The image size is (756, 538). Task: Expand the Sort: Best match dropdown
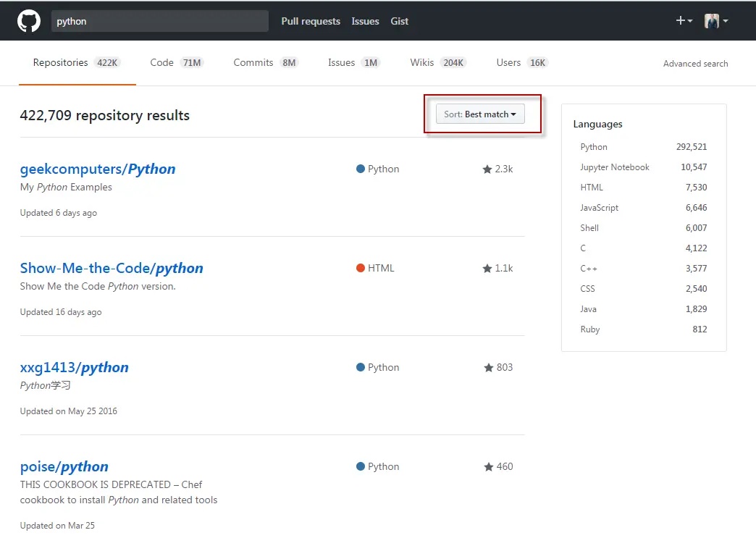point(480,114)
